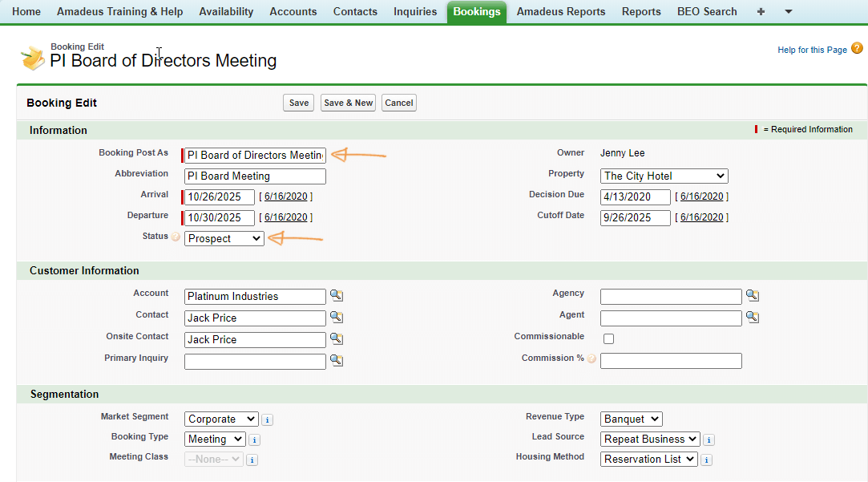Select the Bookings tab
868x482 pixels.
click(x=477, y=12)
